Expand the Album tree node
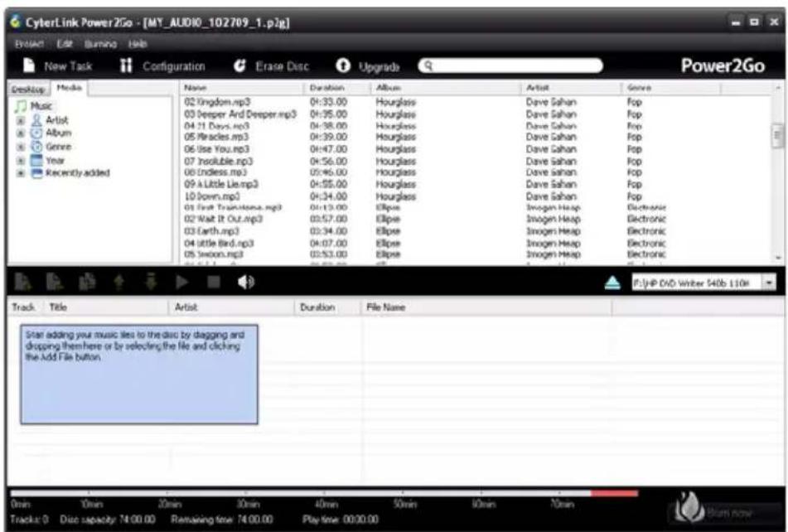 21,133
